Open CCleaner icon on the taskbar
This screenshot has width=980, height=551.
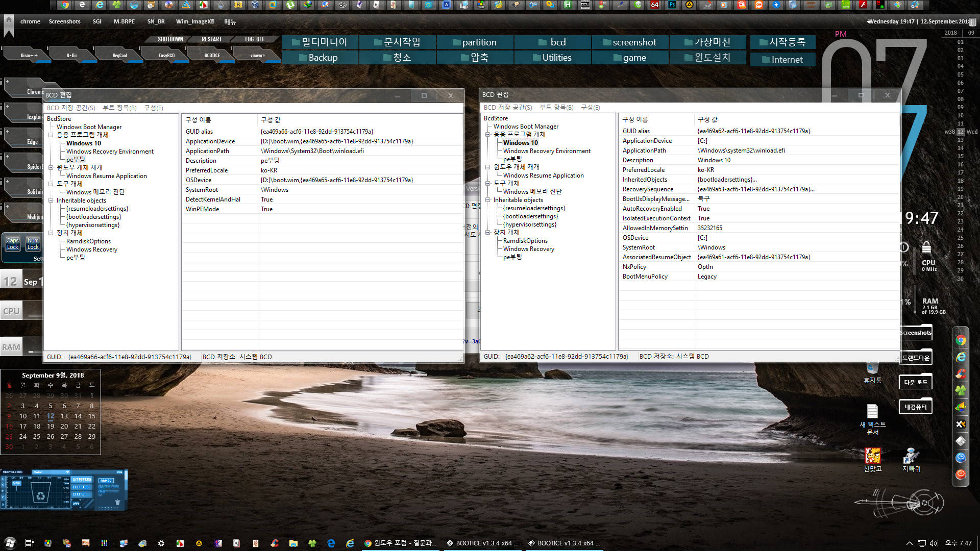[x=274, y=543]
